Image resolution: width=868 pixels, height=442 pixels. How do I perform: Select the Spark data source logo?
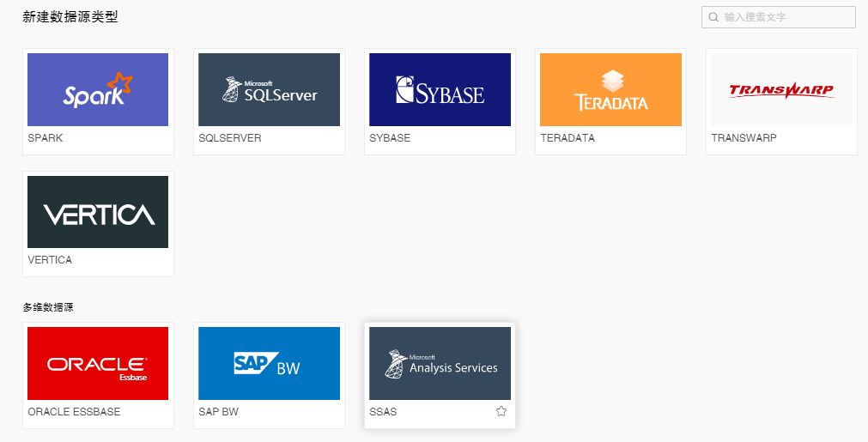tap(98, 89)
